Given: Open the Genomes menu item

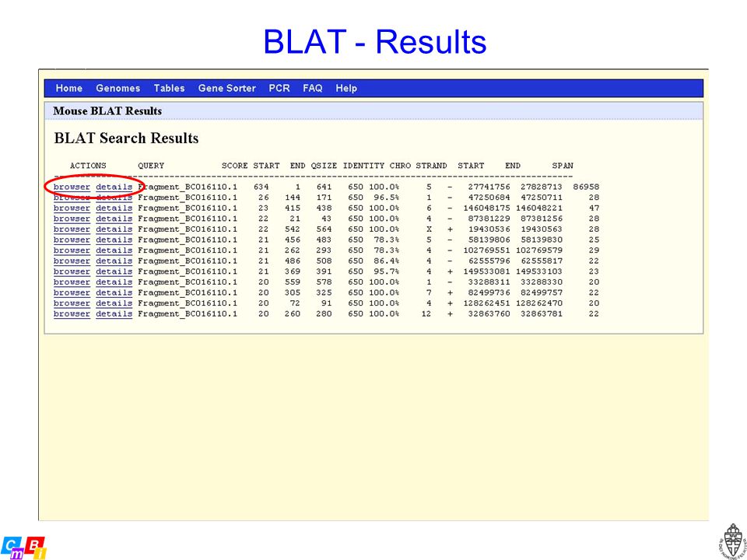Looking at the screenshot, I should point(118,88).
